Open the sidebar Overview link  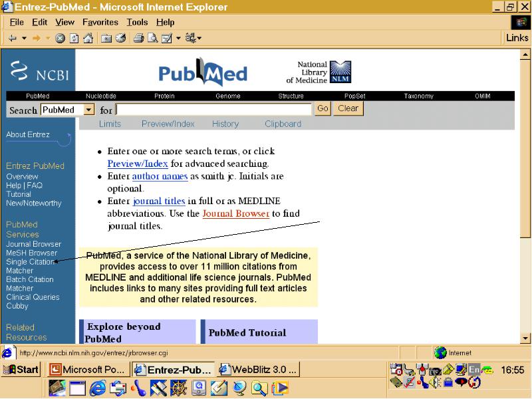[x=22, y=176]
